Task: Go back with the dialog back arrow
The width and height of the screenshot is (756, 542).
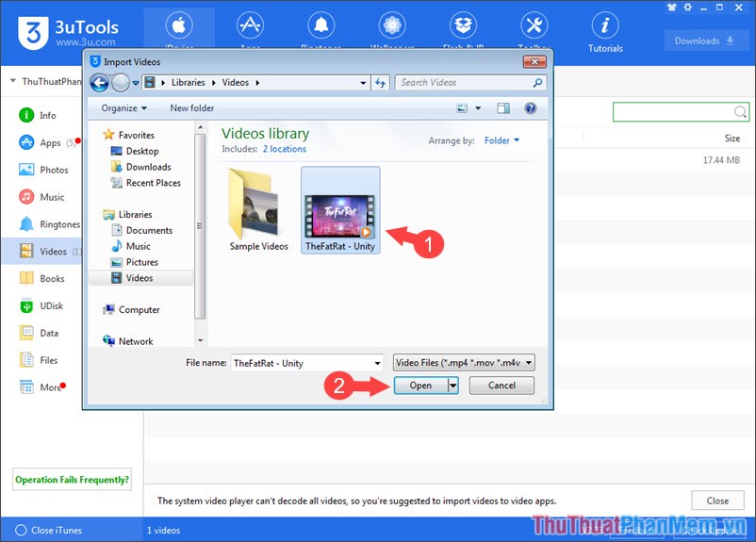Action: [100, 82]
